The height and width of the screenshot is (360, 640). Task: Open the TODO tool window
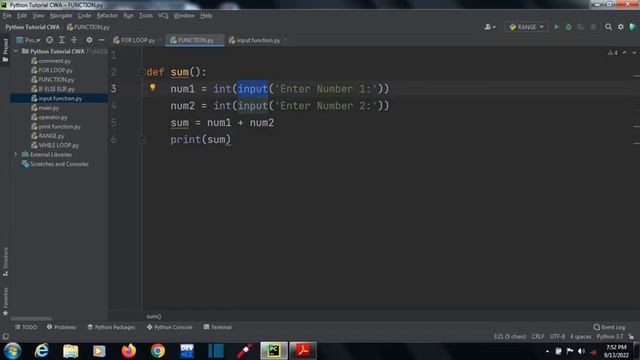pos(26,327)
